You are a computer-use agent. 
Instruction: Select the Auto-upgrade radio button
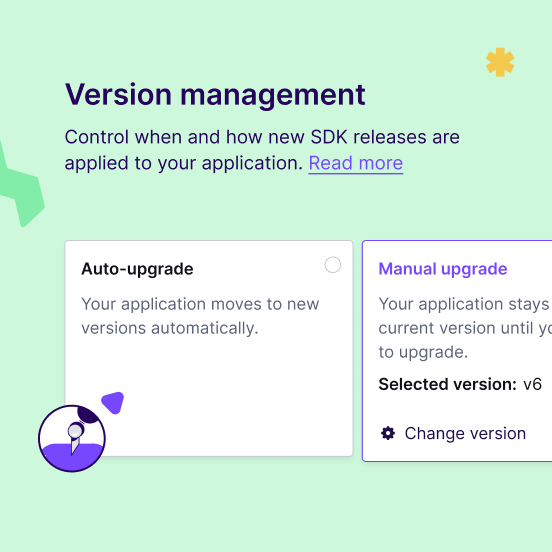tap(333, 265)
